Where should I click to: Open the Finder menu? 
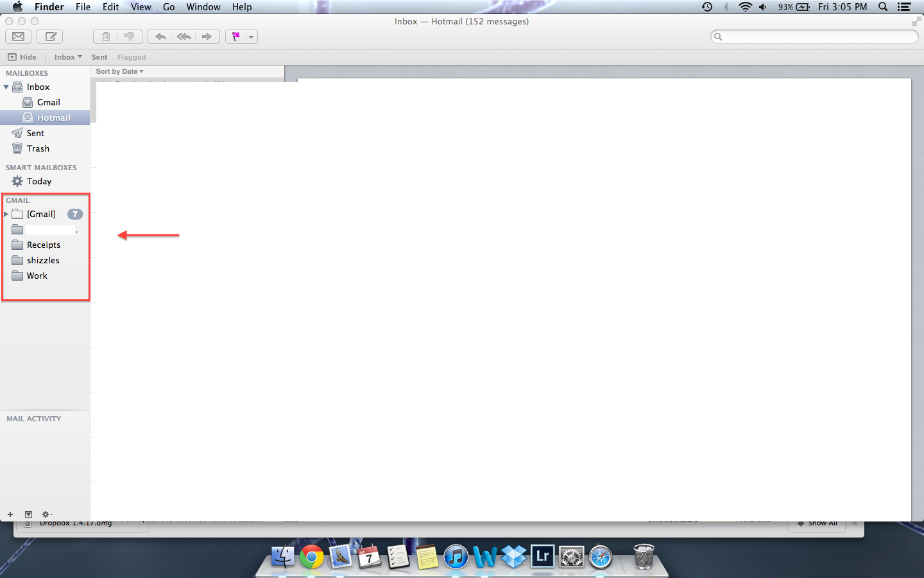tap(49, 7)
